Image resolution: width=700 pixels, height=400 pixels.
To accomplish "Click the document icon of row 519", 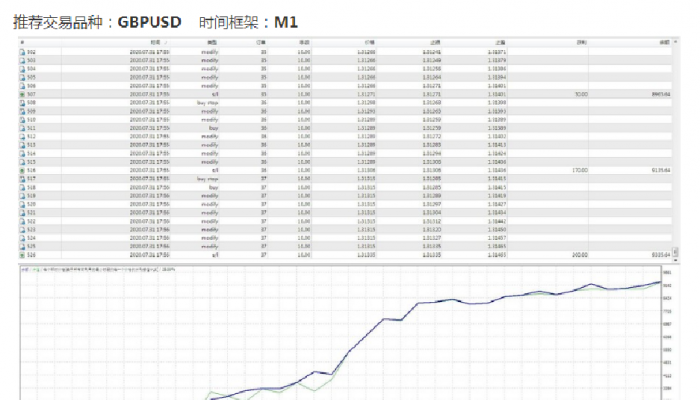I will click(x=22, y=196).
